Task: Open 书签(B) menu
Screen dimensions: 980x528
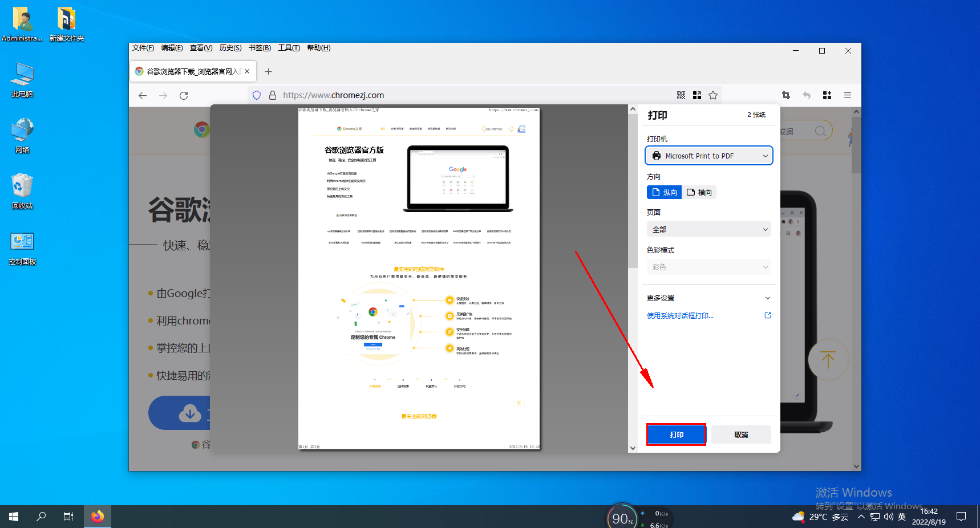Action: [x=260, y=48]
